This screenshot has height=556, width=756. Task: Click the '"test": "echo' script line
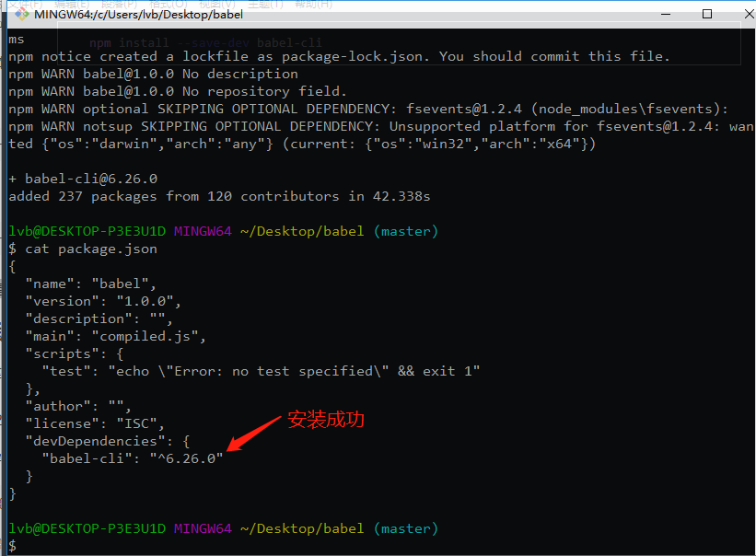pyautogui.click(x=261, y=371)
